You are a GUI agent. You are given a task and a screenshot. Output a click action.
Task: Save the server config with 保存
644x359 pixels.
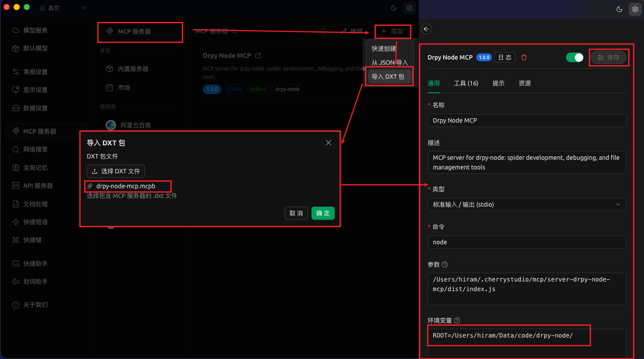pos(609,57)
